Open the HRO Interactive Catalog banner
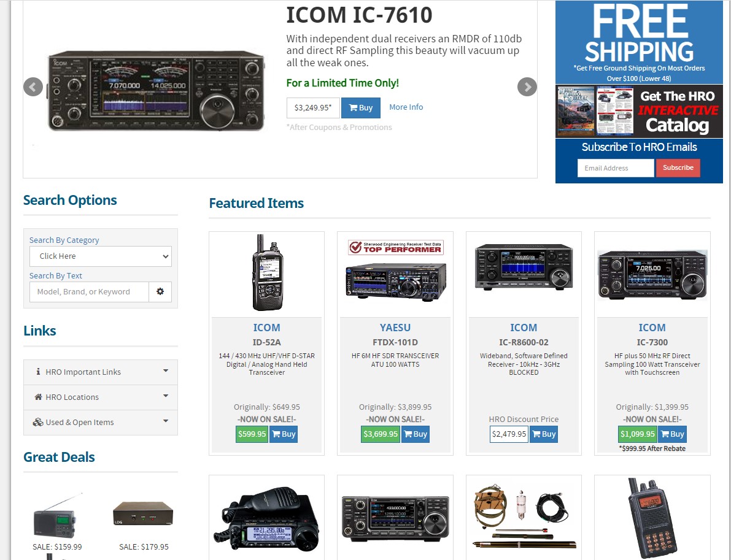The width and height of the screenshot is (731, 560). click(639, 112)
